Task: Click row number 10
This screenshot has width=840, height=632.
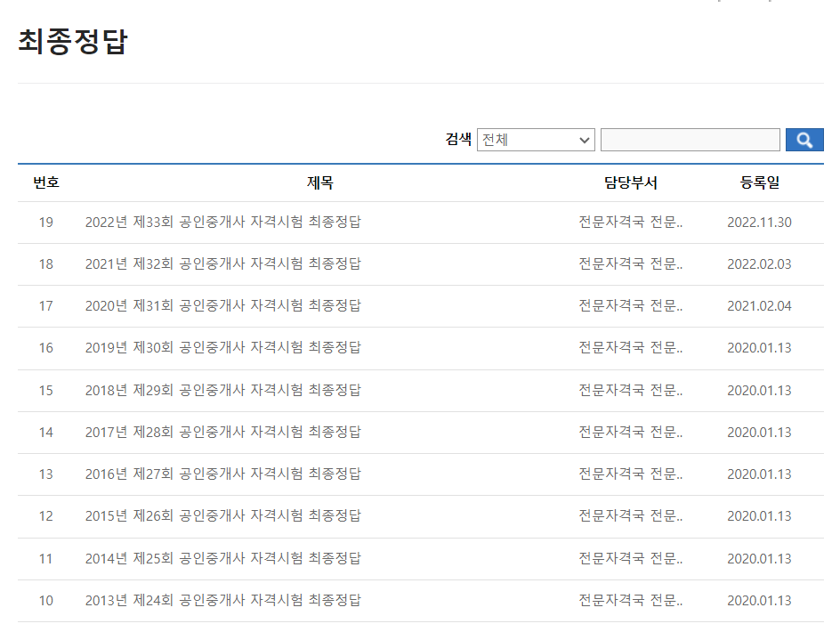Action: pyautogui.click(x=46, y=601)
